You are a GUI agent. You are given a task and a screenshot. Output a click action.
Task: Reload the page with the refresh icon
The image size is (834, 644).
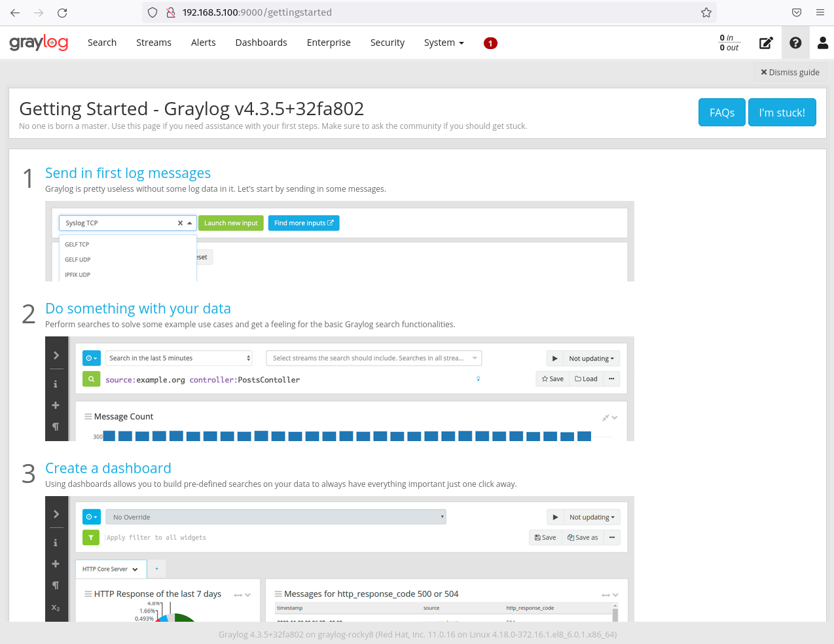pyautogui.click(x=62, y=12)
